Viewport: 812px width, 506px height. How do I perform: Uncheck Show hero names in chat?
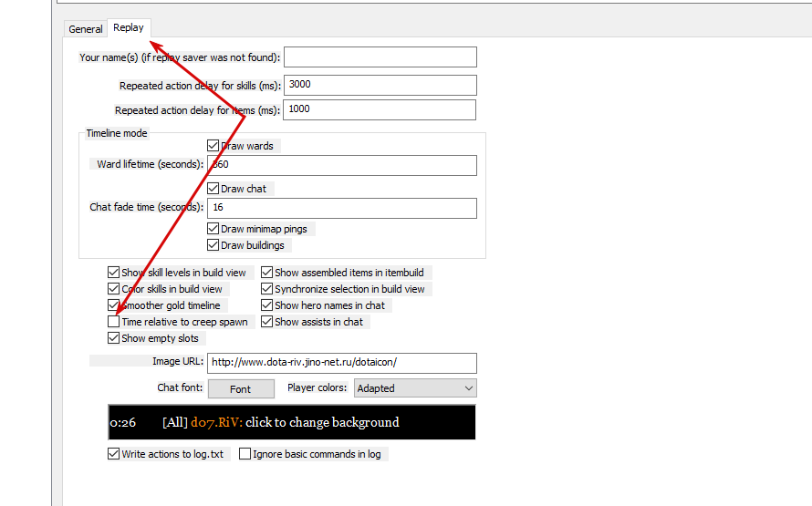[266, 305]
